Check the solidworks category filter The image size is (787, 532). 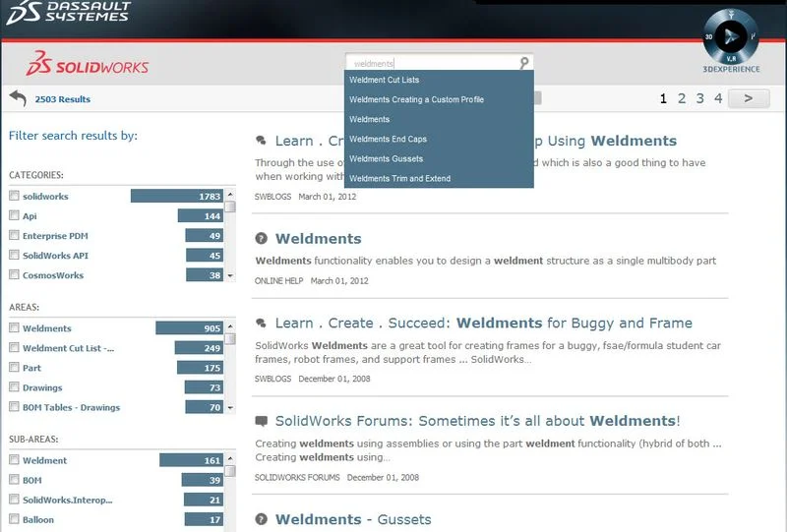(x=14, y=196)
